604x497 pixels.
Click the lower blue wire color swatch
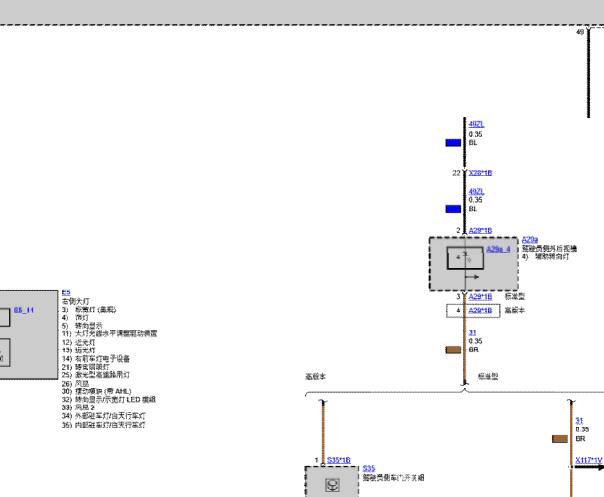click(x=453, y=209)
